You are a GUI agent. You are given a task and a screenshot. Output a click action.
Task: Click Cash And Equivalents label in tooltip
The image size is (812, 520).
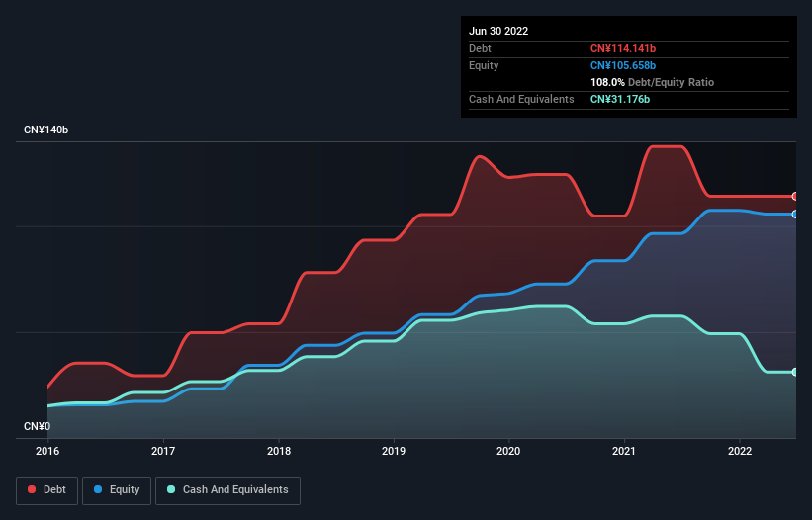[521, 99]
